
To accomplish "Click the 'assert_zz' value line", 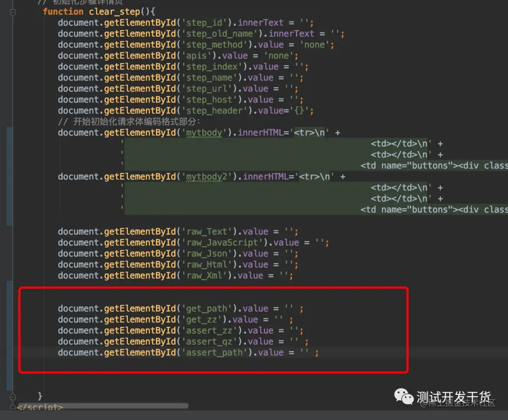I will coord(181,331).
